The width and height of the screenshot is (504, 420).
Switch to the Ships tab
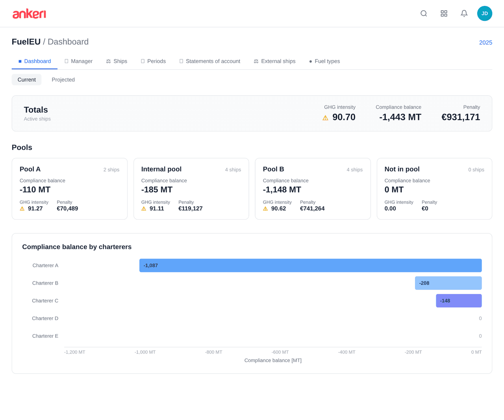(117, 61)
